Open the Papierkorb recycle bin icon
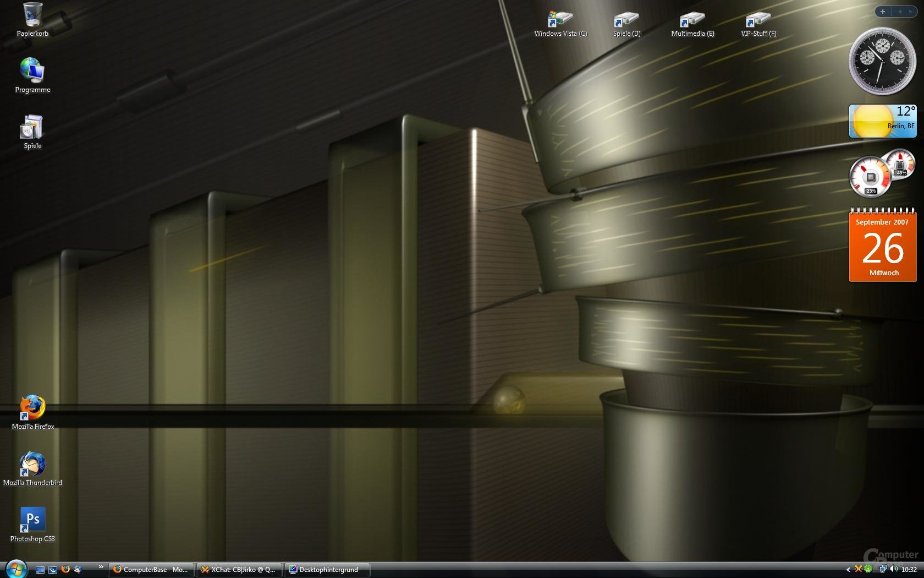The height and width of the screenshot is (578, 924). (x=32, y=20)
